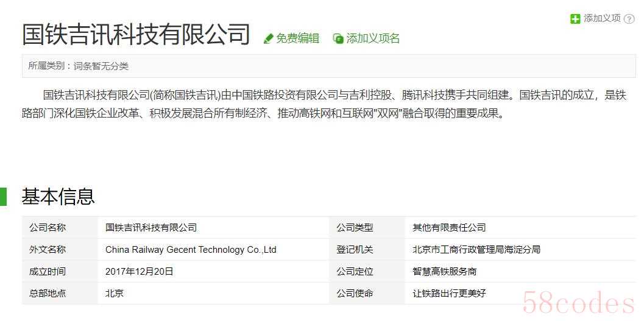Select the 登记机关 label cell

pos(367,250)
